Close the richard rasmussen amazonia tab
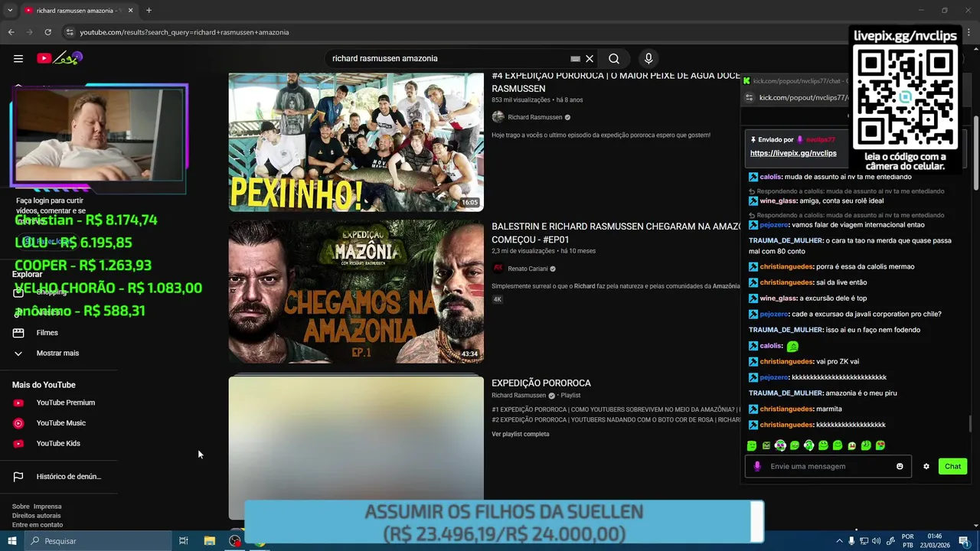The height and width of the screenshot is (551, 980). tap(130, 11)
